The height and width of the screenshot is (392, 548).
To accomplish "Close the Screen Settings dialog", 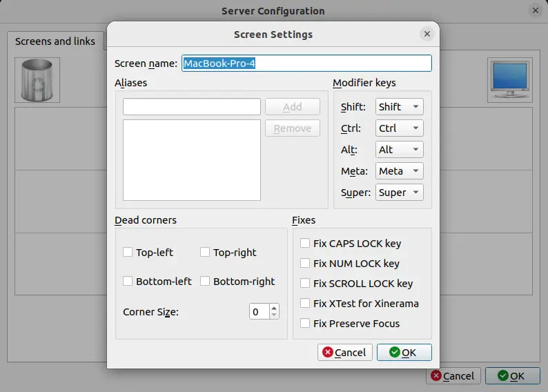I will pyautogui.click(x=427, y=34).
